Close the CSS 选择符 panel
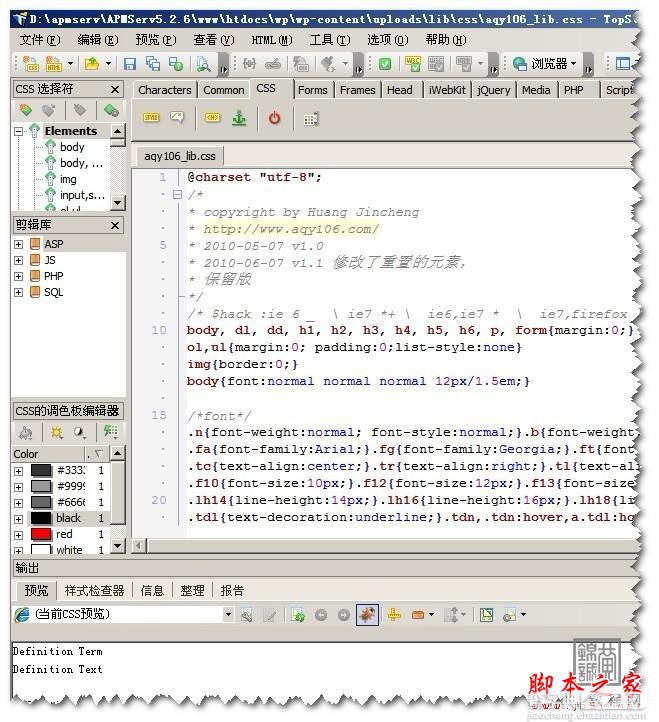This screenshot has width=659, height=722. coord(115,89)
